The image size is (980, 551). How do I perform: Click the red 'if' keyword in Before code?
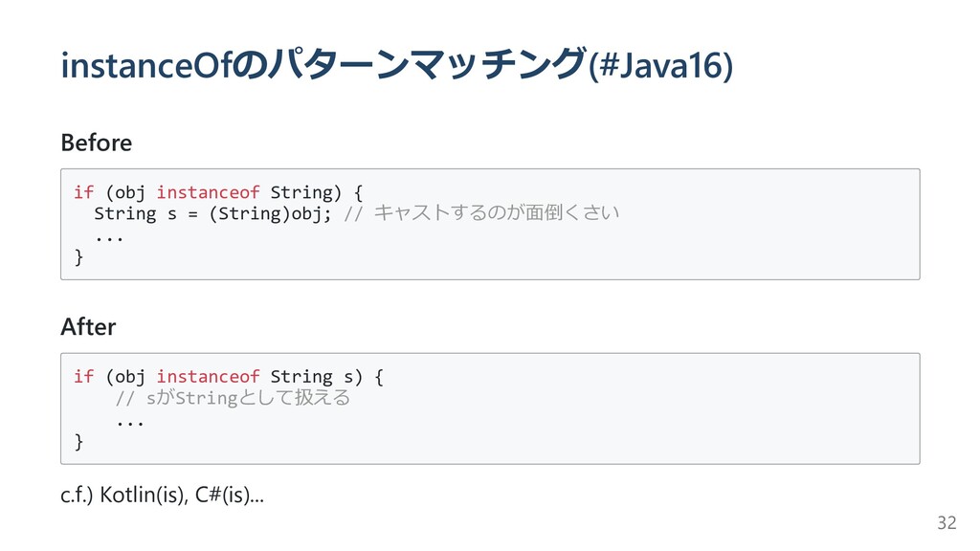pos(84,192)
